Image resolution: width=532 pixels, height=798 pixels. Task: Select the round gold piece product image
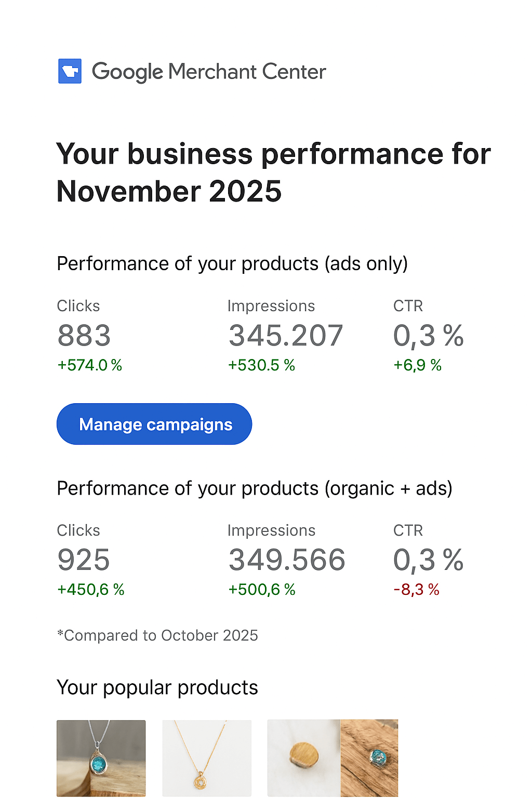click(x=304, y=757)
